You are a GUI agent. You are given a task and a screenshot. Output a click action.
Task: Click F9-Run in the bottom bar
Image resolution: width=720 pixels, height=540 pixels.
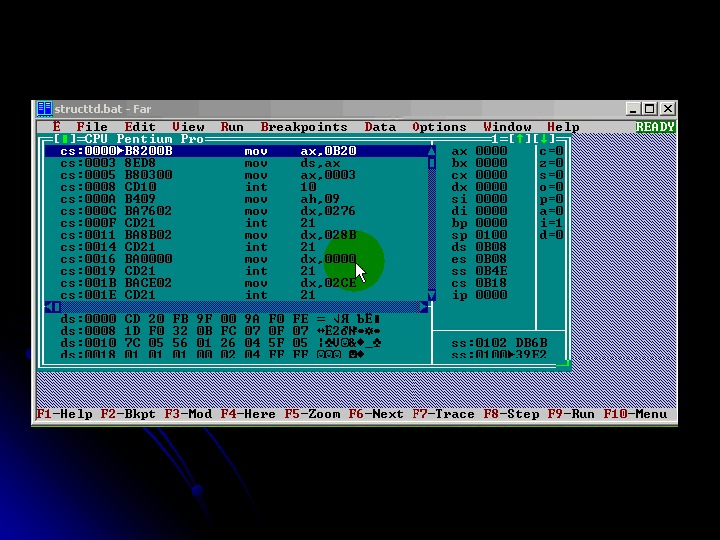point(571,414)
